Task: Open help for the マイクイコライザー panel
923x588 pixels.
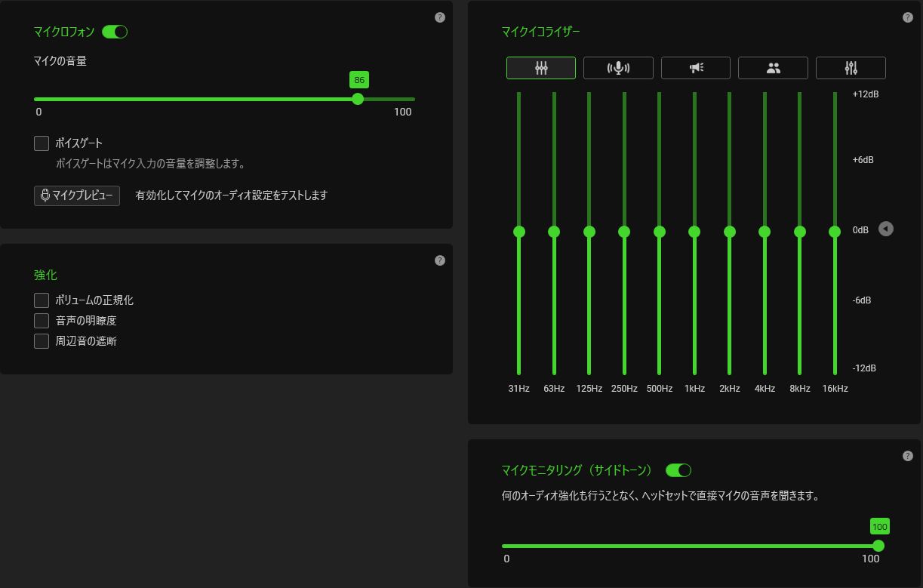Action: pos(908,17)
